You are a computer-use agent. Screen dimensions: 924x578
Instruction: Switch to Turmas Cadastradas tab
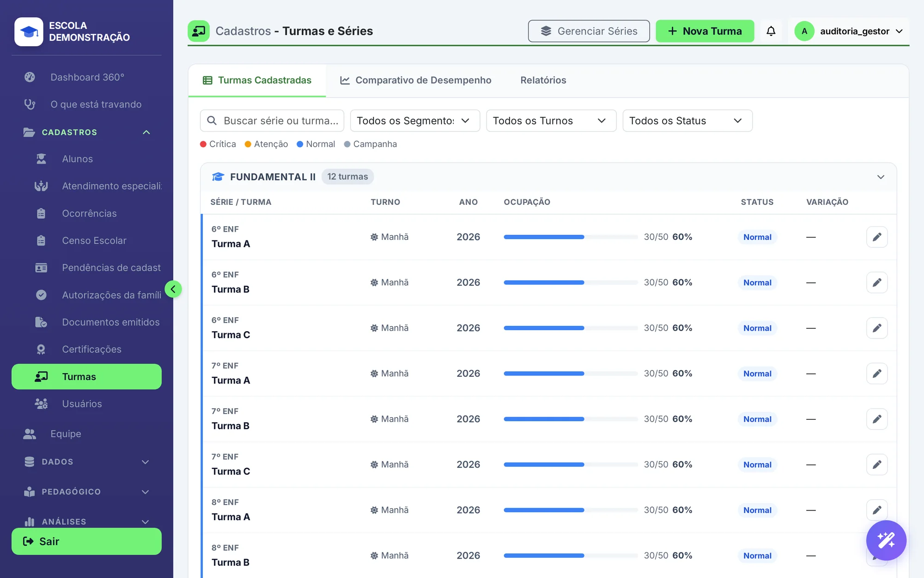[257, 80]
